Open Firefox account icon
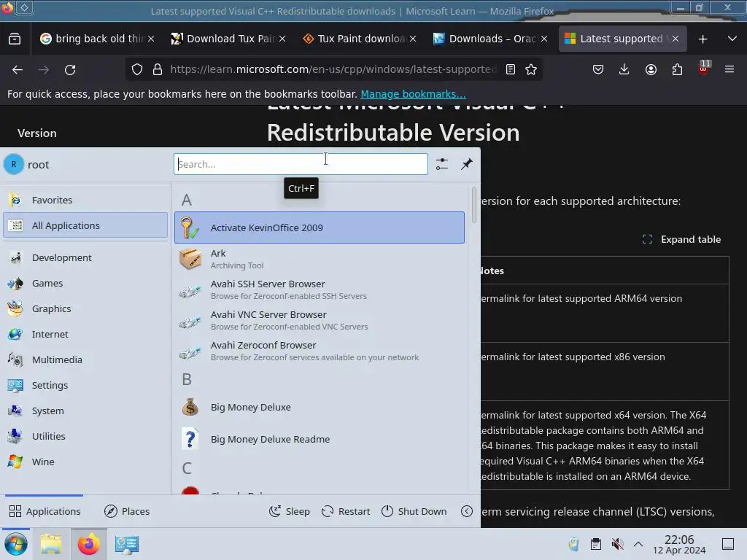This screenshot has height=560, width=747. [651, 69]
